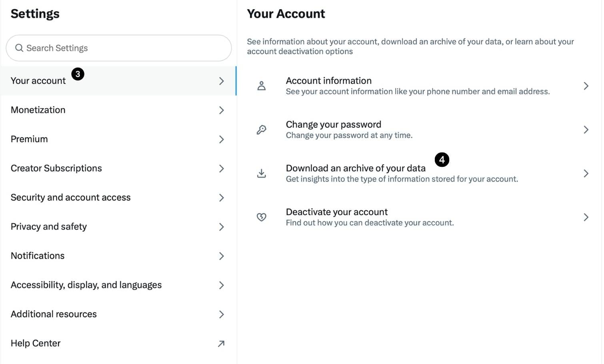Click the chevron beside Deactivate your account
The height and width of the screenshot is (364, 604).
pyautogui.click(x=586, y=217)
